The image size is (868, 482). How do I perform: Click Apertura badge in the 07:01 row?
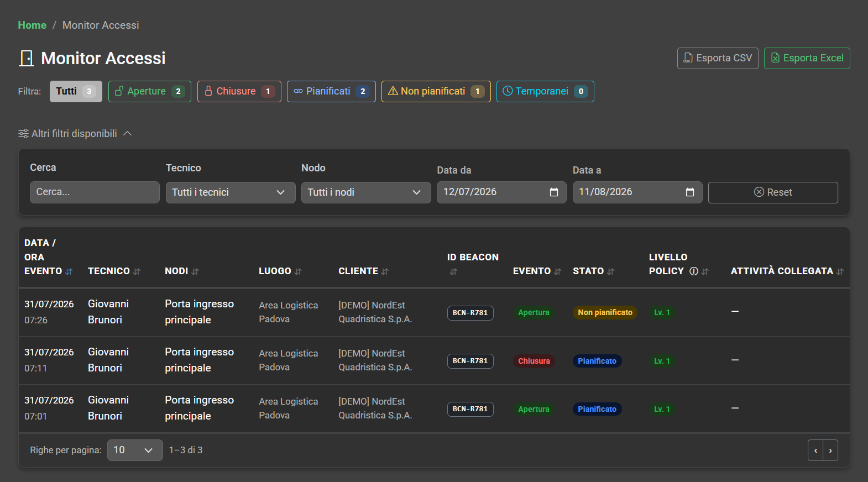[534, 409]
